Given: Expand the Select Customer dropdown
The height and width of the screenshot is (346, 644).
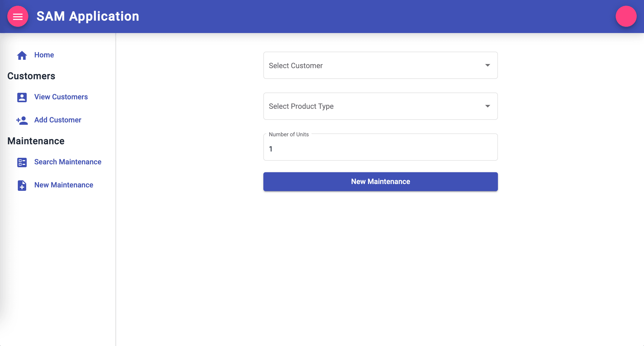Looking at the screenshot, I should point(381,65).
